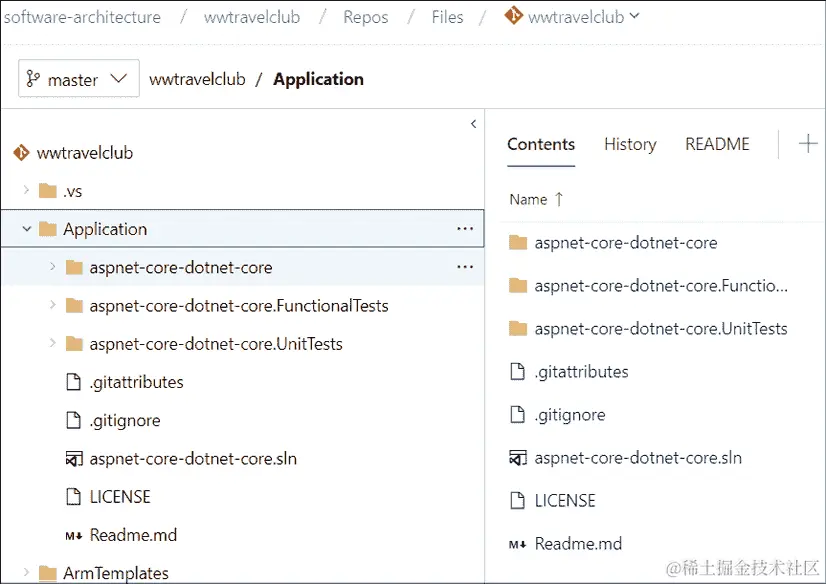The image size is (826, 584).
Task: Click the solution file icon in tree
Action: tap(72, 459)
